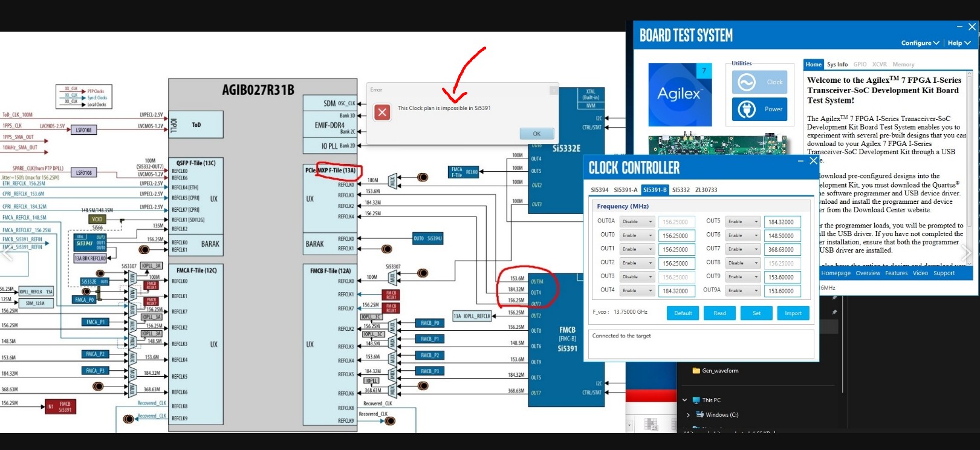The image size is (980, 450).
Task: Open the OUT8 Enable/Disable dropdown
Action: tap(743, 263)
